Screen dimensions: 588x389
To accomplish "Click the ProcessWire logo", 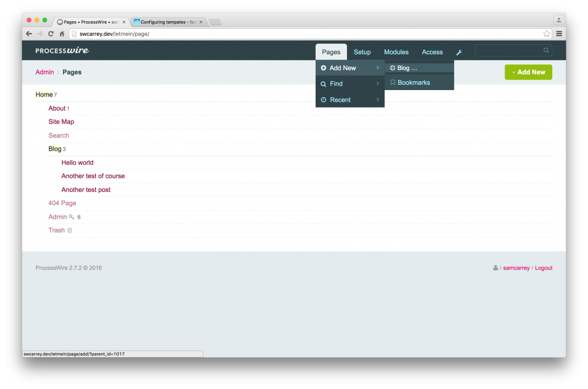I will point(62,51).
